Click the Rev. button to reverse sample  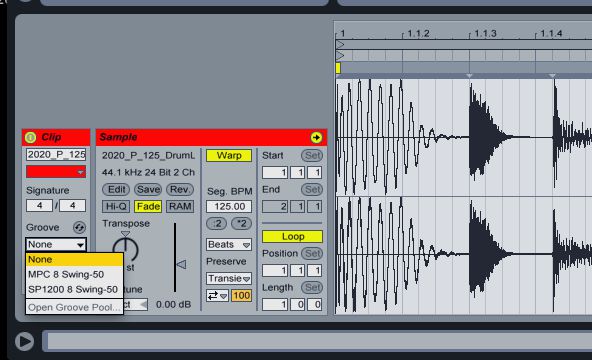(x=180, y=189)
